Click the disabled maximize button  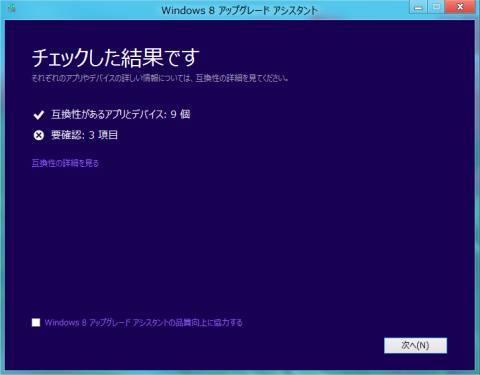436,7
